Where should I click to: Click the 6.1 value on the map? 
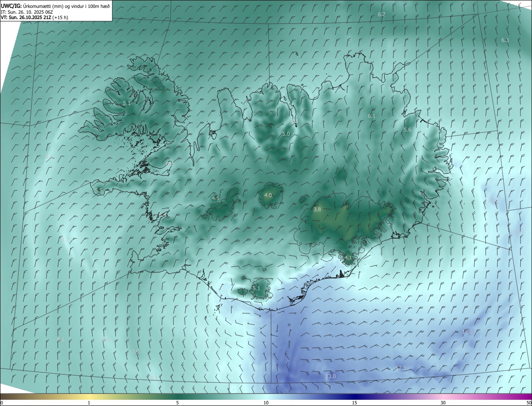click(372, 116)
